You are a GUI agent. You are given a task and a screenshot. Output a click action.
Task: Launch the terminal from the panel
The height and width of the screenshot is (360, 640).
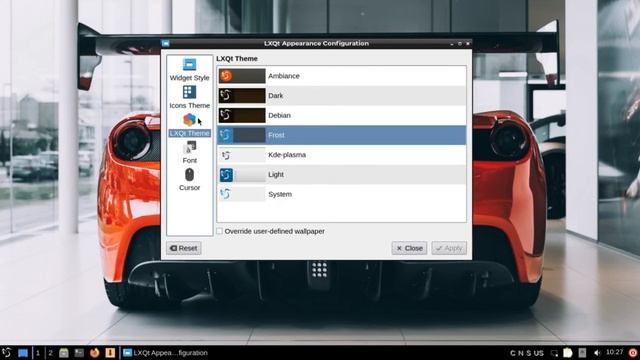[79, 353]
